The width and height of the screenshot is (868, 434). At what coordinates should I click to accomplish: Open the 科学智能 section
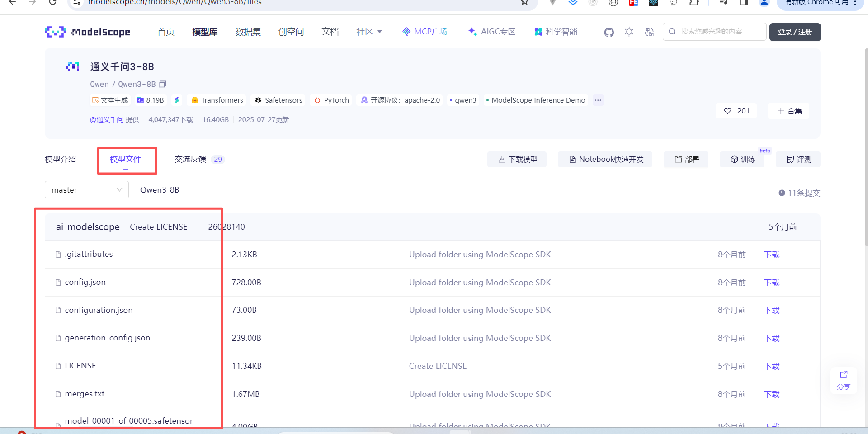coord(556,32)
